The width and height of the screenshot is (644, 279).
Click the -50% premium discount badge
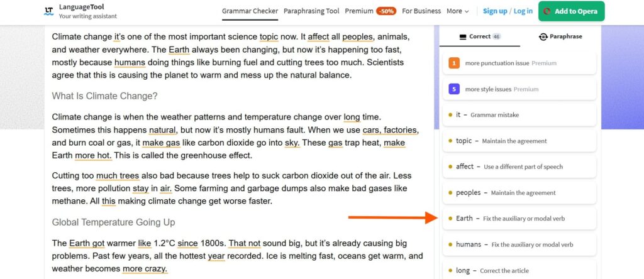386,11
